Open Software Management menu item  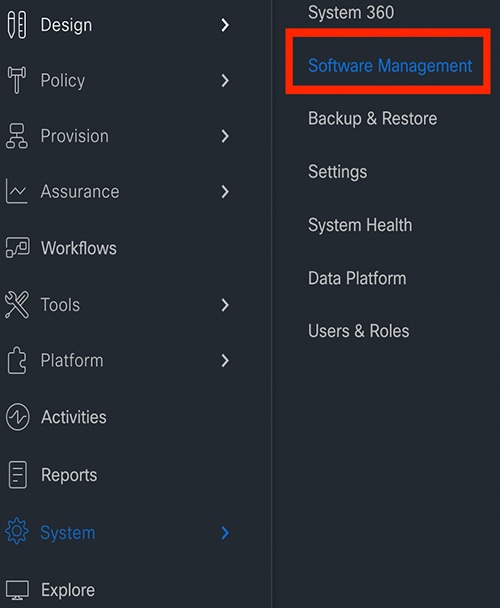(x=390, y=66)
